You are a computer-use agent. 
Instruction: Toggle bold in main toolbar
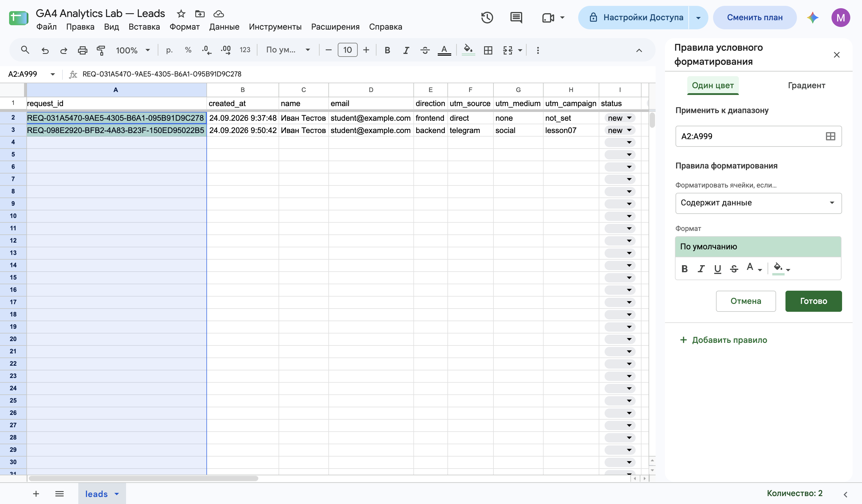pos(387,51)
